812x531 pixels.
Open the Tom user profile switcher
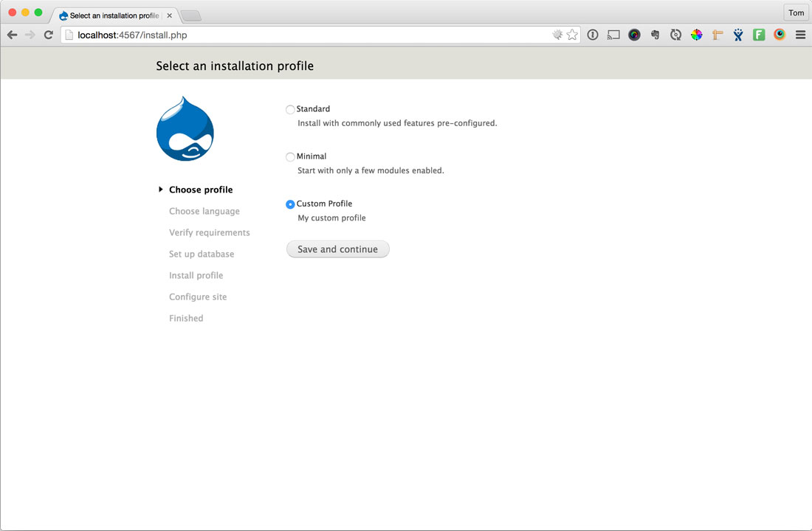coord(796,13)
